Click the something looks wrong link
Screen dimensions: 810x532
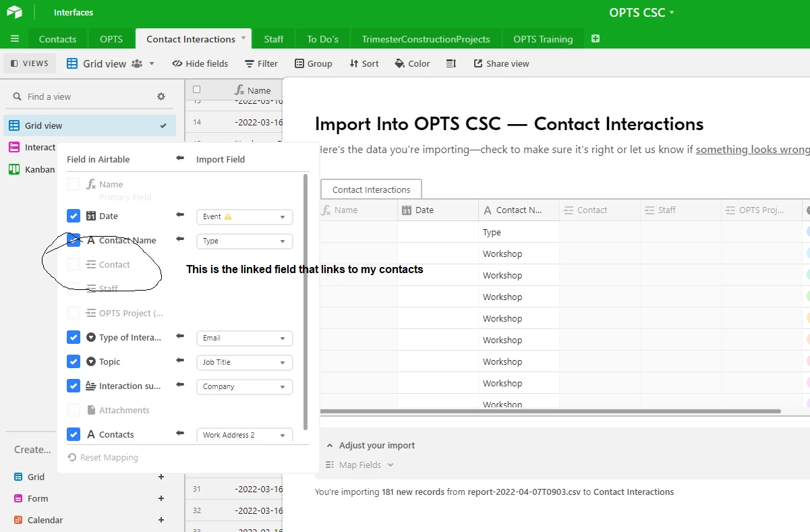[x=752, y=150]
